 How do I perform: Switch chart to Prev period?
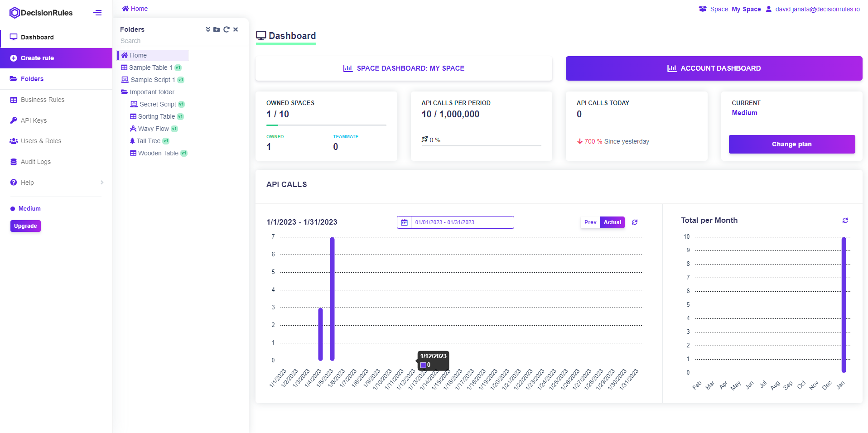(x=590, y=222)
